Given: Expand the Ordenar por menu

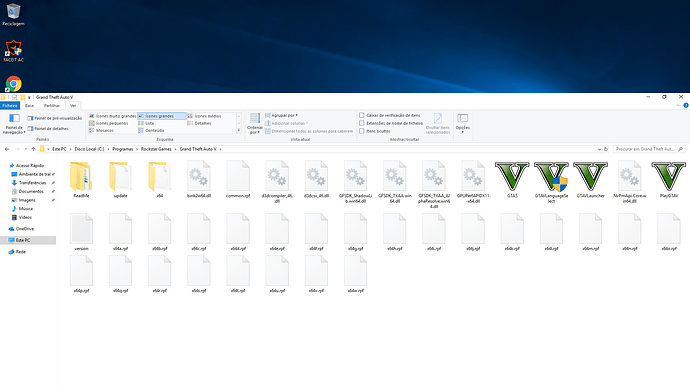Looking at the screenshot, I should coord(255,124).
